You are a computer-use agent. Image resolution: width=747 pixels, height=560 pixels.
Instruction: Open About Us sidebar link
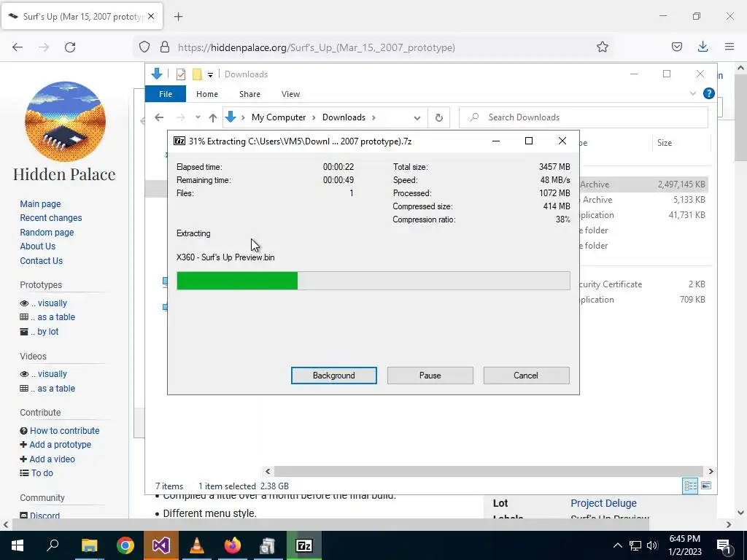tap(38, 246)
